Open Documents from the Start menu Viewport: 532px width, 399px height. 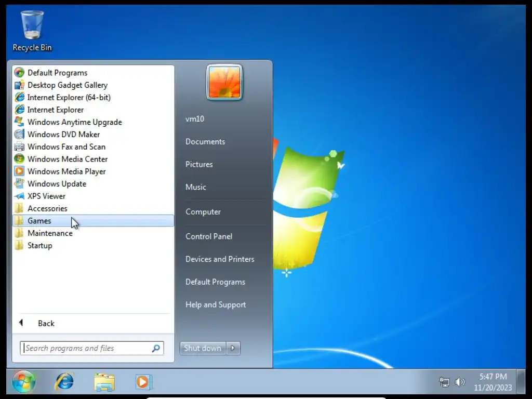tap(205, 141)
